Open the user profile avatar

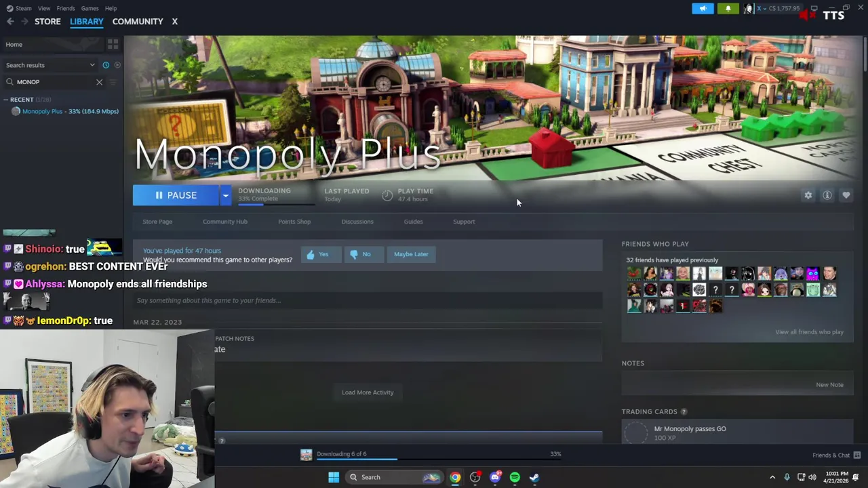coord(749,8)
